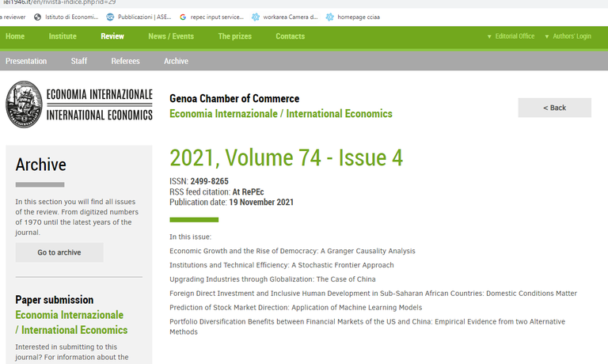Click the workarea Camera bookmark favicon

coord(256,17)
